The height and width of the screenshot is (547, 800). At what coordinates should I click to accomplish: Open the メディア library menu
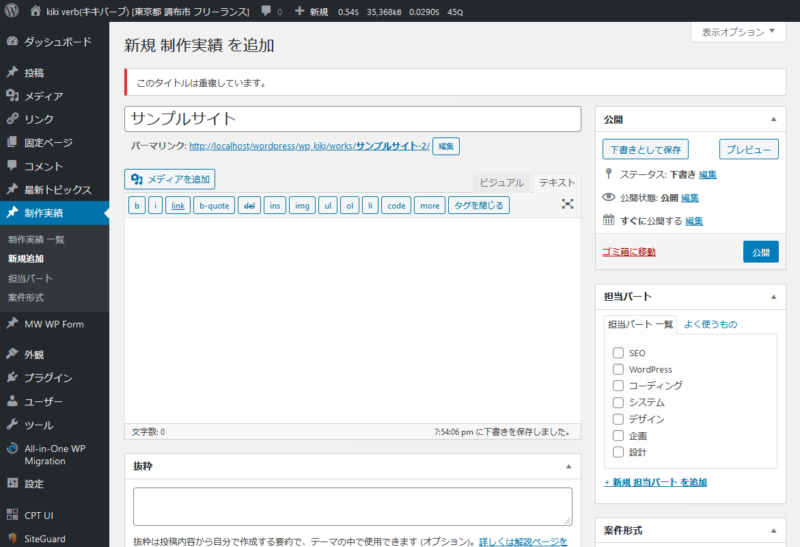click(43, 96)
